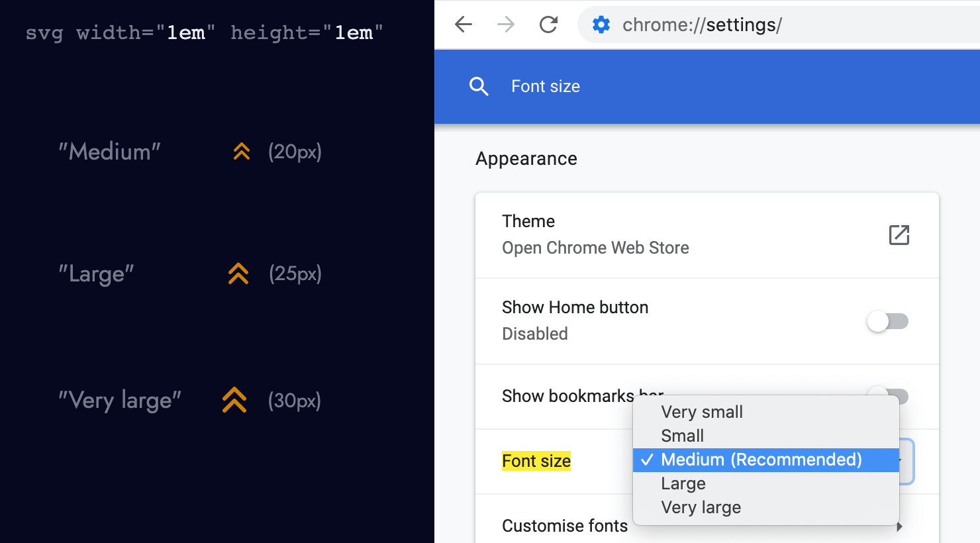This screenshot has width=980, height=543.
Task: Click the "Medium" quoted label on dark panel
Action: pyautogui.click(x=109, y=152)
